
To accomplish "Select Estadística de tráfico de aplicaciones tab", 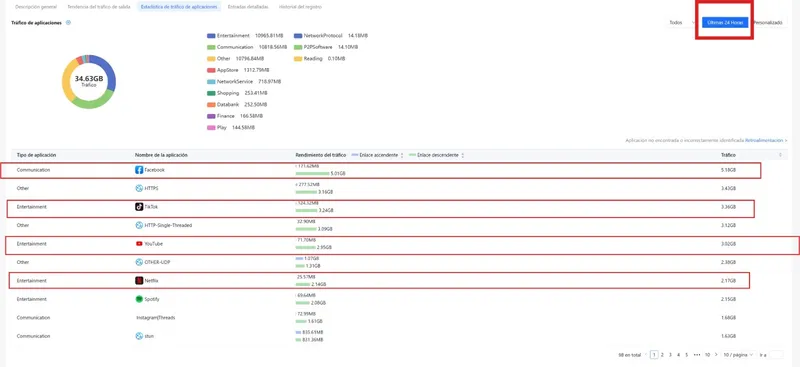I will [x=179, y=7].
